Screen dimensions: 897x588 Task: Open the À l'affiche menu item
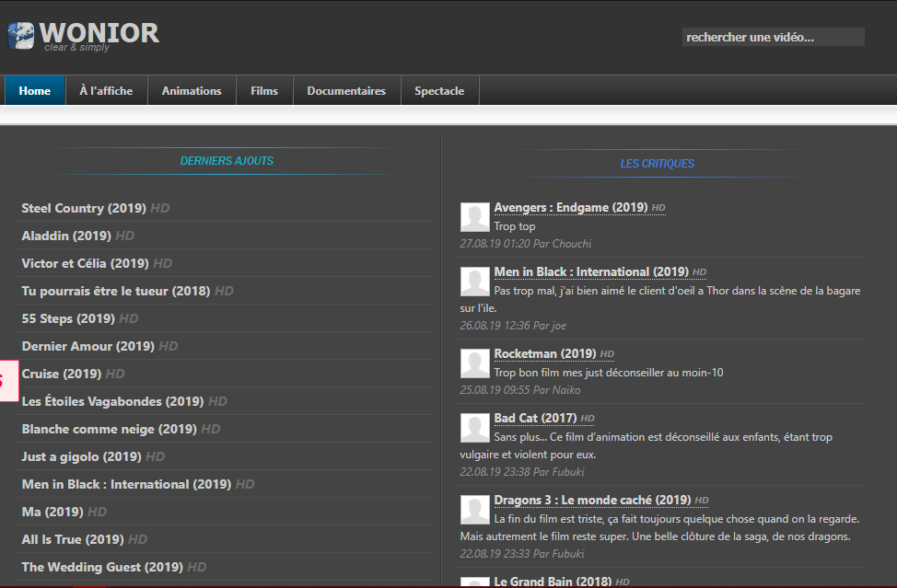click(107, 90)
